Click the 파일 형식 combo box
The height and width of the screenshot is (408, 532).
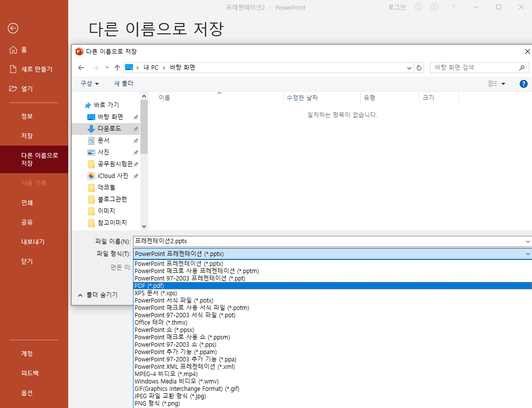point(333,254)
